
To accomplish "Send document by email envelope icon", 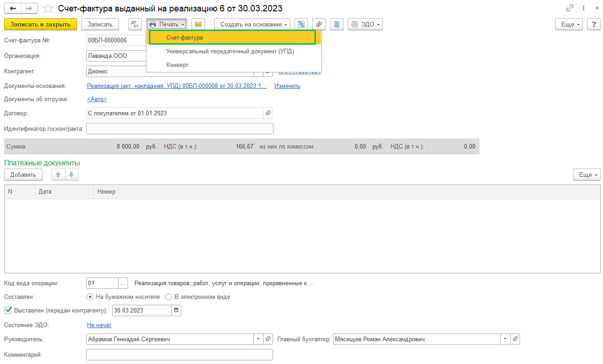I will tap(198, 24).
